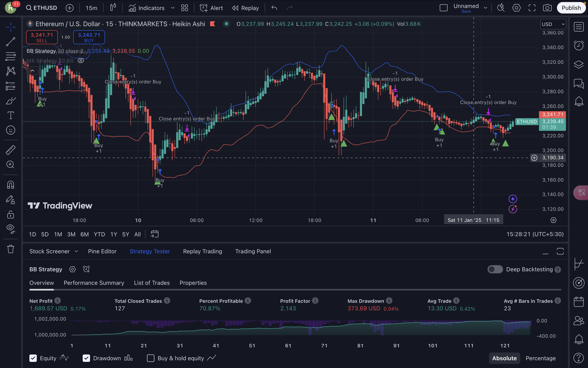The width and height of the screenshot is (588, 368).
Task: Enter fullscreen mode
Action: (x=532, y=8)
